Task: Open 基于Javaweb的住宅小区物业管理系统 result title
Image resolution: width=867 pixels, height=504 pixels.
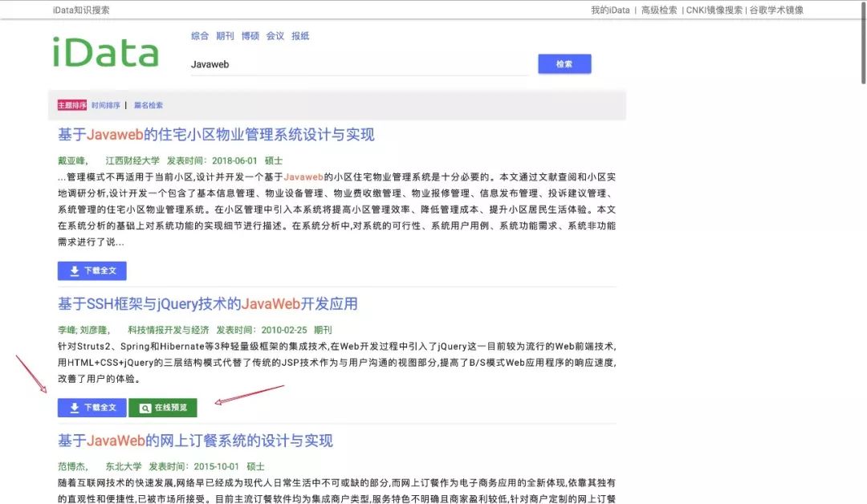Action: 216,134
